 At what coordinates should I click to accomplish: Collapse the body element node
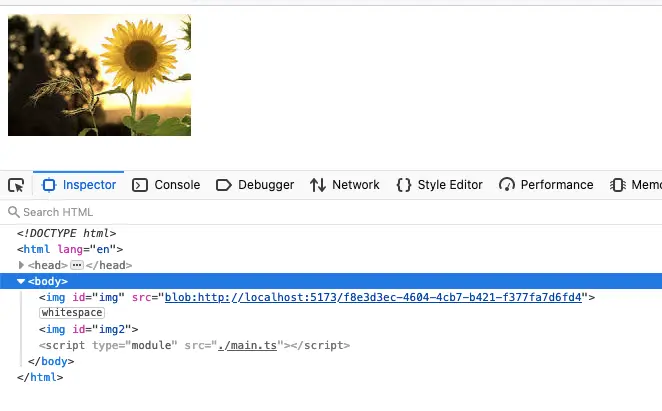click(21, 281)
